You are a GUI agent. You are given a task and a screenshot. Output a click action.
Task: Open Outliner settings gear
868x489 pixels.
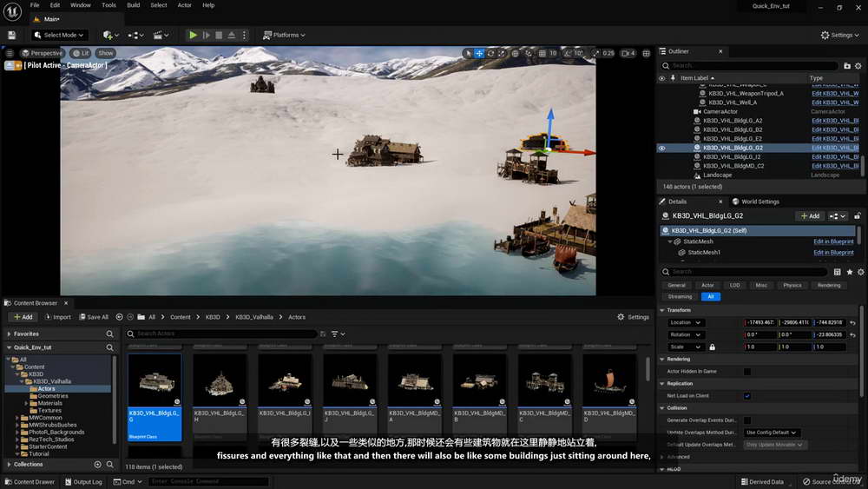tap(858, 66)
